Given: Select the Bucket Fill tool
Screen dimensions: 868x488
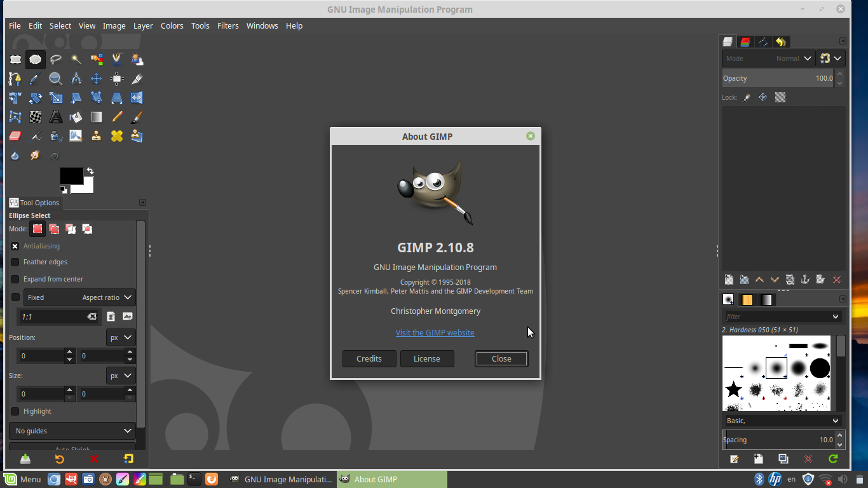Looking at the screenshot, I should (x=76, y=117).
